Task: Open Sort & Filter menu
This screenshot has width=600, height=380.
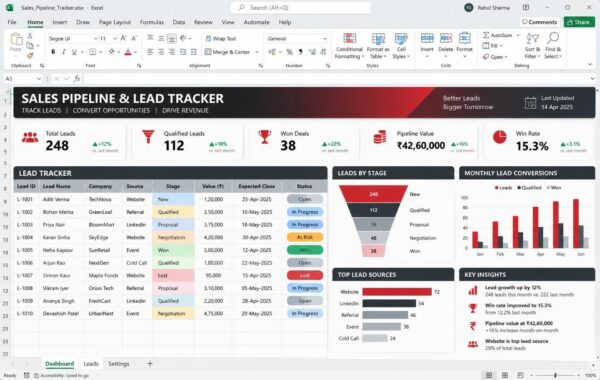Action: coord(532,46)
